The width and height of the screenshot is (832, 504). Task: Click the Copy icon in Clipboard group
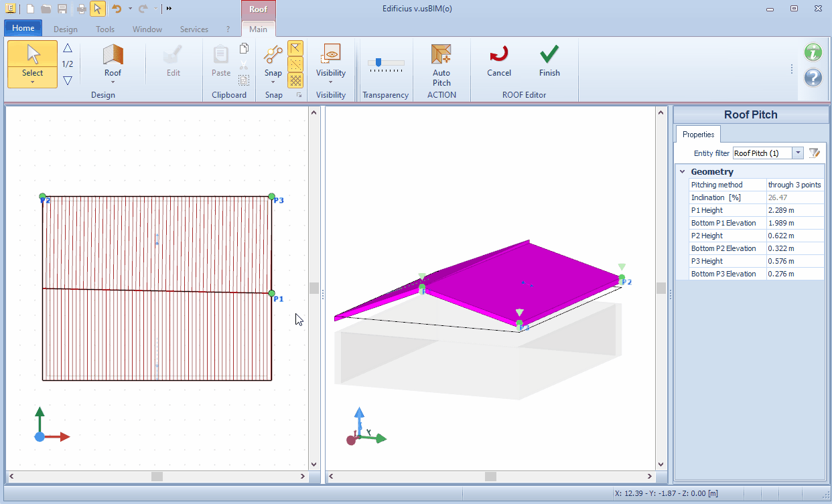click(x=244, y=49)
